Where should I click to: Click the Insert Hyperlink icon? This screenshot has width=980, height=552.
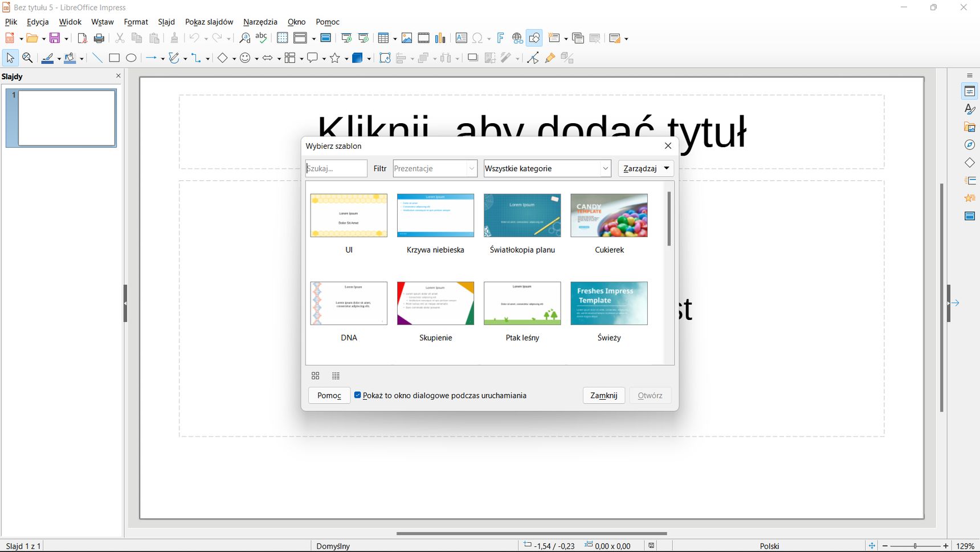coord(517,38)
